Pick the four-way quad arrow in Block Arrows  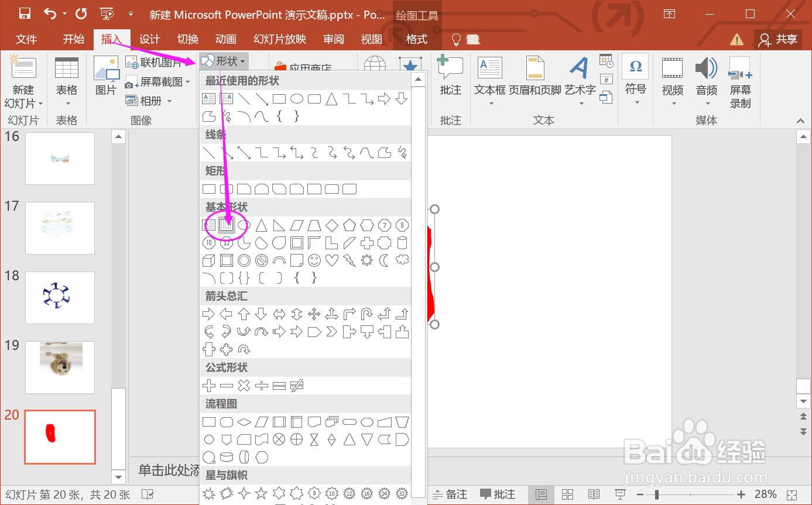click(314, 314)
